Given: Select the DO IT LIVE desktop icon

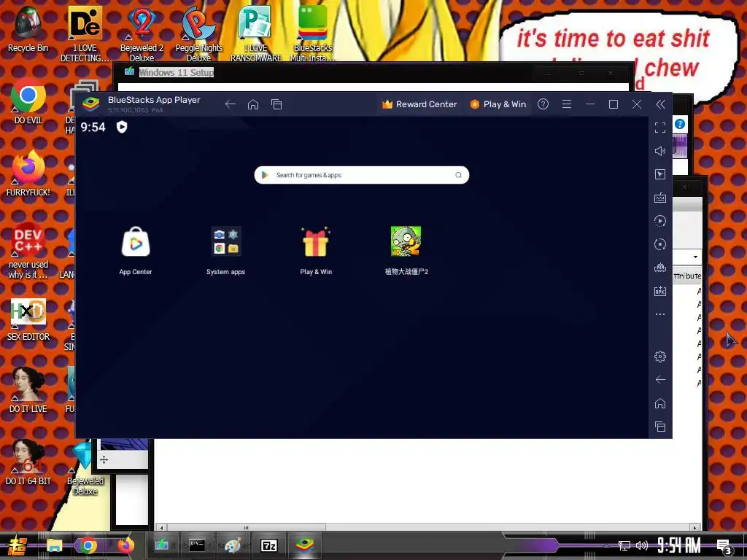Looking at the screenshot, I should (28, 389).
